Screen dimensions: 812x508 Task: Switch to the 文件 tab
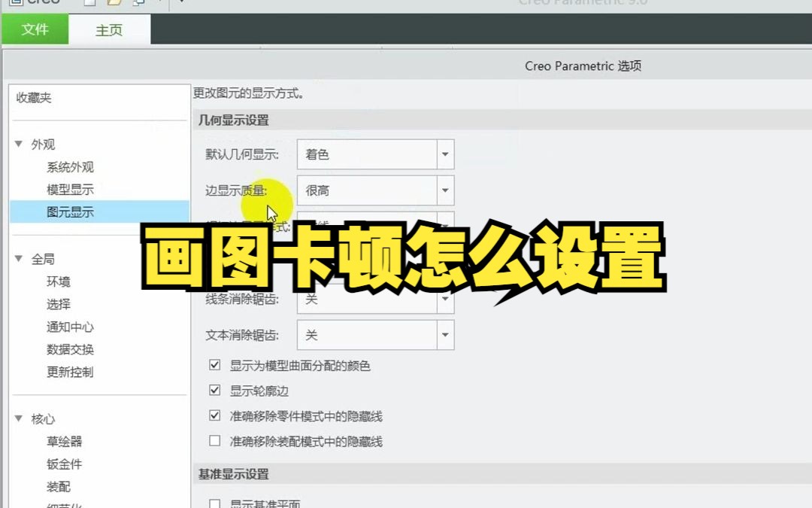point(35,29)
